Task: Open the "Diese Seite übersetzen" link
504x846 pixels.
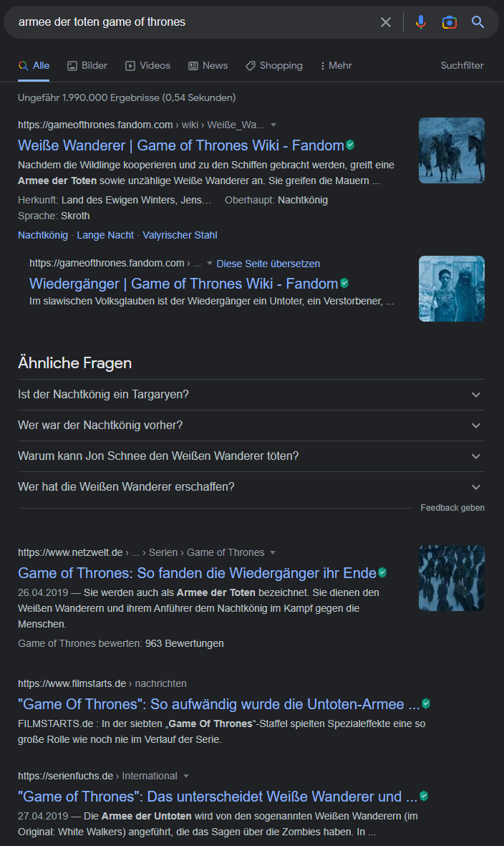Action: [x=268, y=264]
